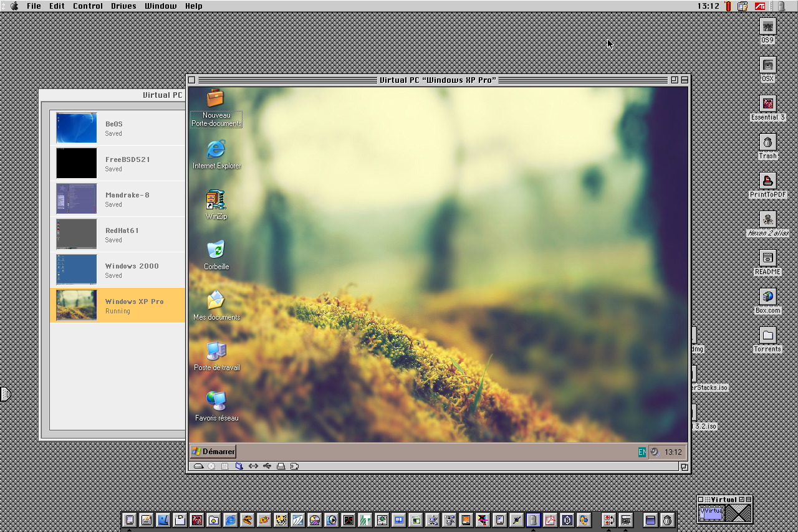
Task: Click the Virtual floating application switcher tile
Action: coord(711,513)
